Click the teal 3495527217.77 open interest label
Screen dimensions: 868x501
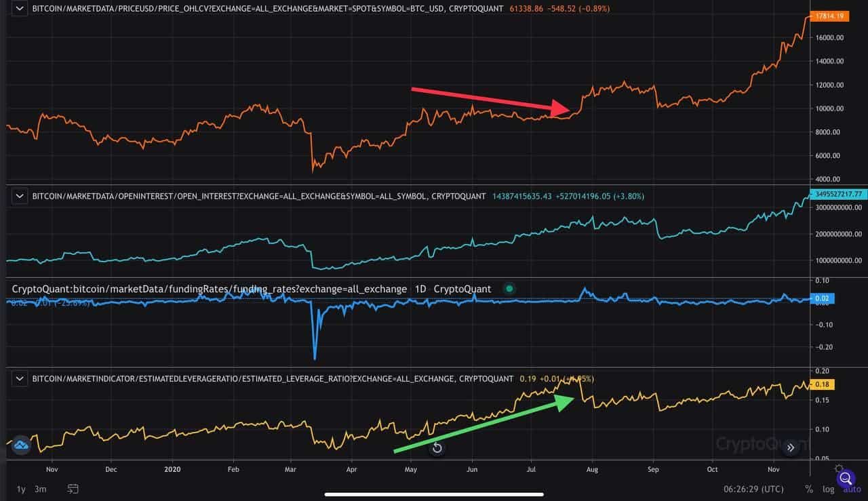coord(838,194)
